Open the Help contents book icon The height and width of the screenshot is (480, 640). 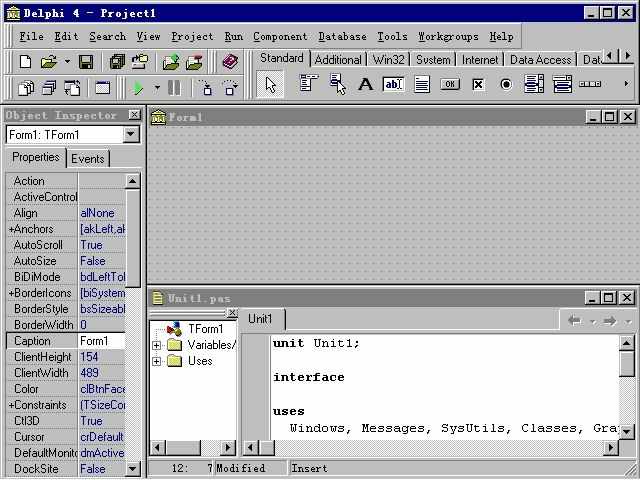[230, 62]
